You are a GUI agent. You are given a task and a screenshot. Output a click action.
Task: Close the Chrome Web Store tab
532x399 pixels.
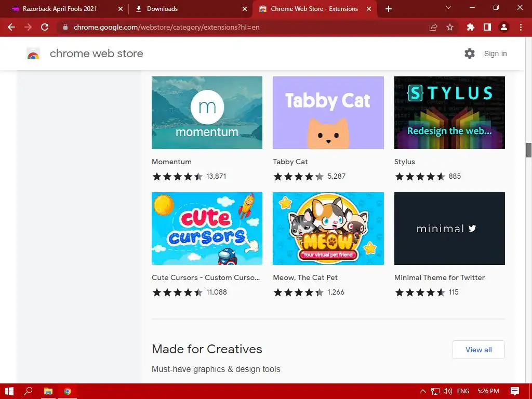click(x=369, y=9)
